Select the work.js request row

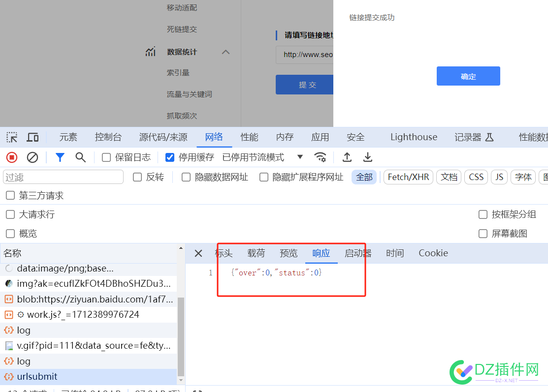[89, 314]
